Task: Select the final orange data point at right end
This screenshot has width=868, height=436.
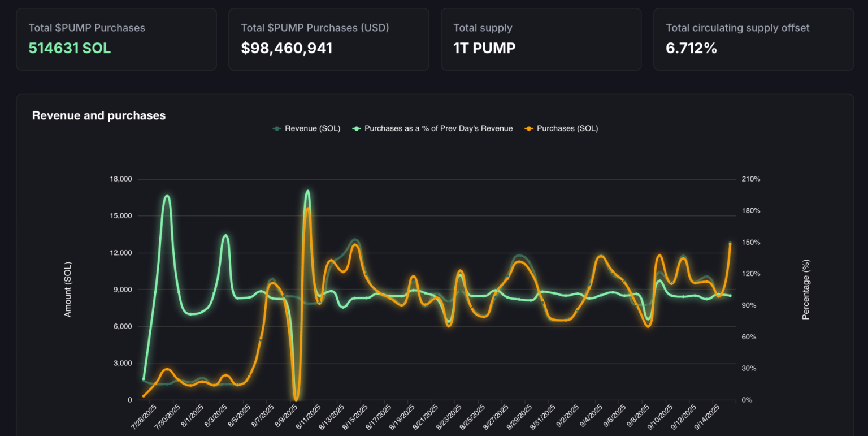Action: pyautogui.click(x=730, y=244)
